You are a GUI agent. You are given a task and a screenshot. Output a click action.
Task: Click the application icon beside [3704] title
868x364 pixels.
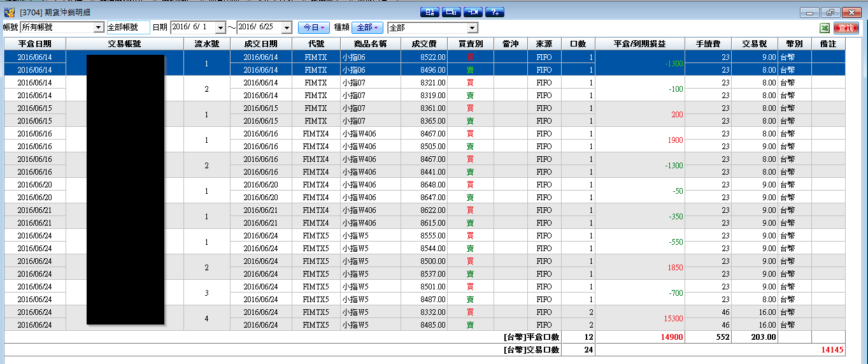point(10,12)
